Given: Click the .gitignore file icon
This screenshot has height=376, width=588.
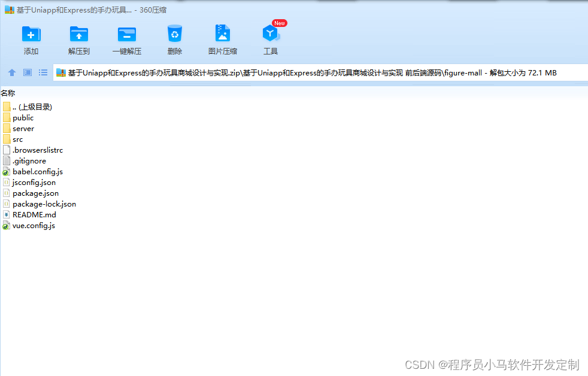Looking at the screenshot, I should coord(7,161).
